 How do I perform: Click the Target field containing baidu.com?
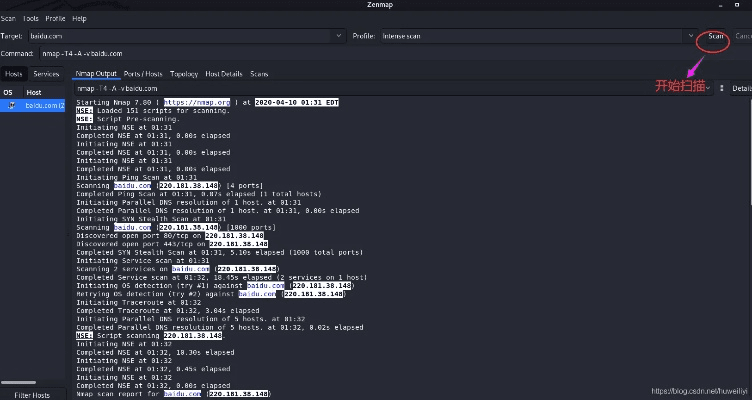pyautogui.click(x=180, y=36)
